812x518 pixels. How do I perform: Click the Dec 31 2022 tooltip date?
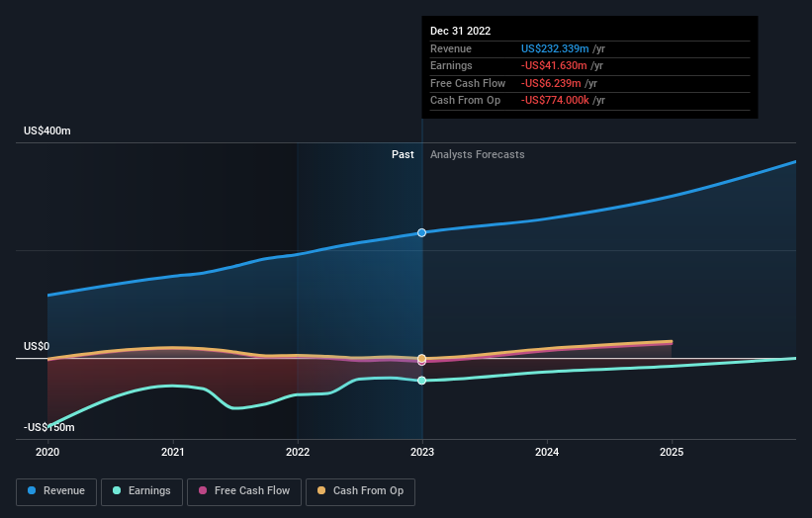[460, 31]
